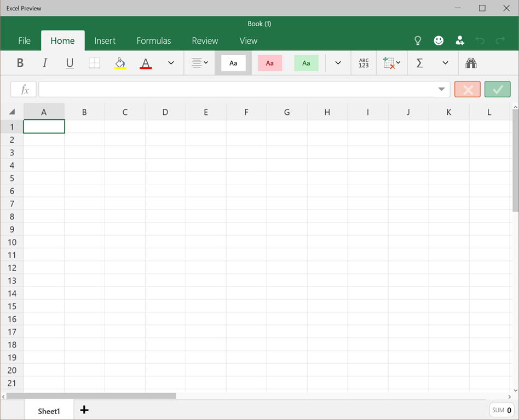The width and height of the screenshot is (519, 420).
Task: Click the scroll up arrow
Action: 515,107
